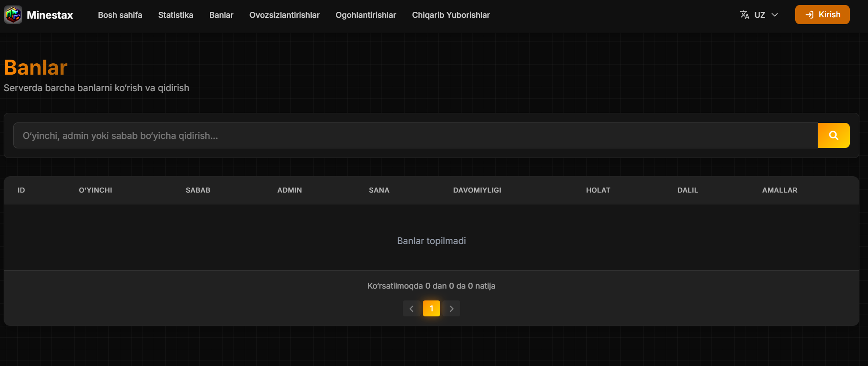Image resolution: width=868 pixels, height=366 pixels.
Task: Click the SANA column header
Action: 379,190
